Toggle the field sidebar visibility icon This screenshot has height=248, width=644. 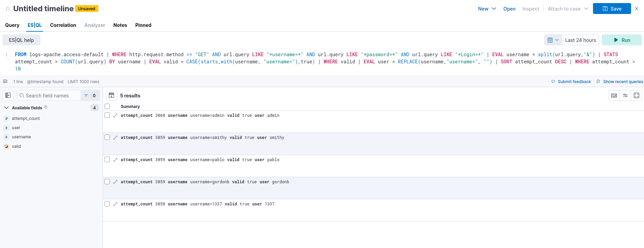pos(8,95)
